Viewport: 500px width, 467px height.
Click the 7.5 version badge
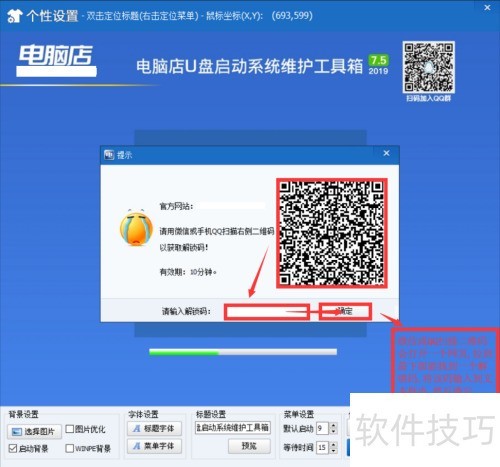[379, 60]
